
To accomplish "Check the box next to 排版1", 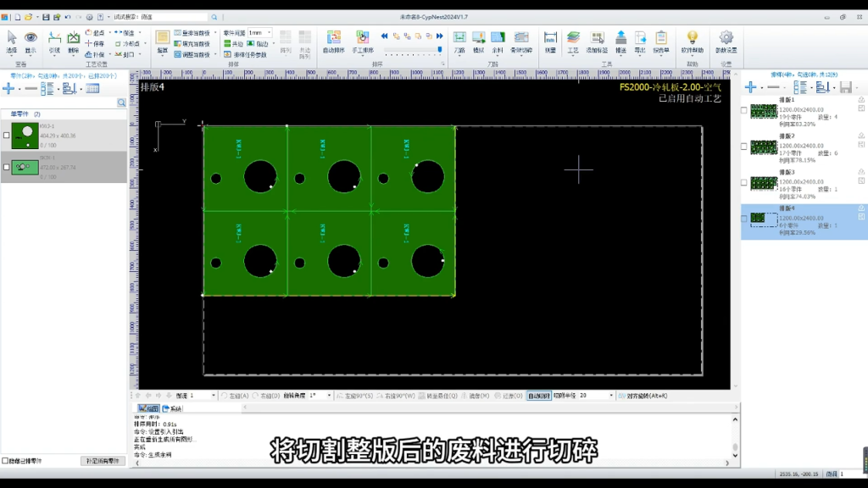I will point(744,110).
